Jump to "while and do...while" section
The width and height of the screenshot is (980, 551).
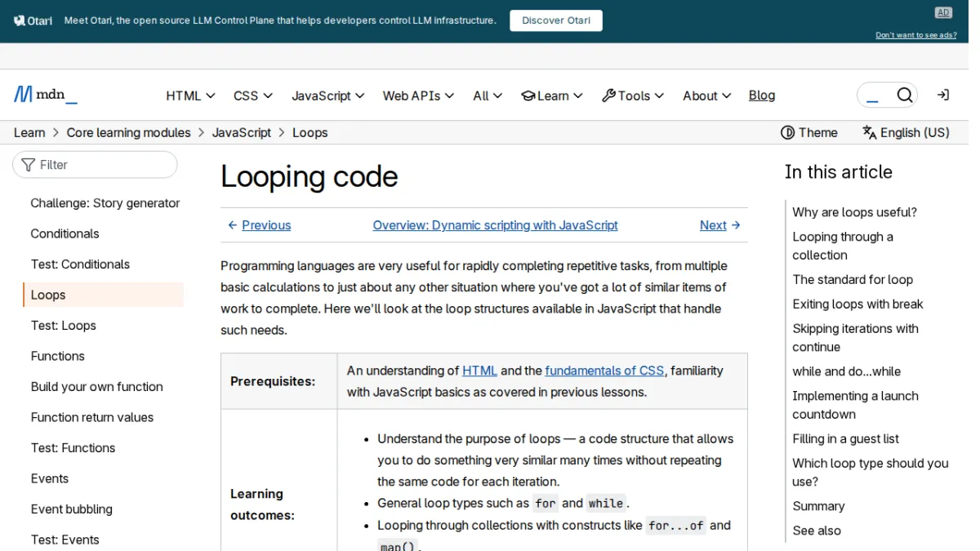(847, 371)
